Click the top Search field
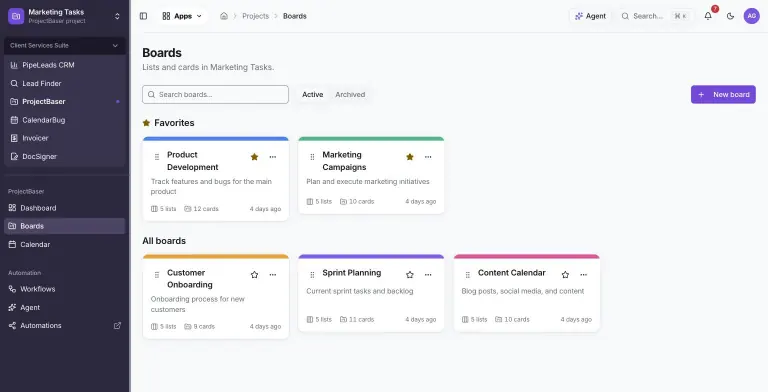 655,16
